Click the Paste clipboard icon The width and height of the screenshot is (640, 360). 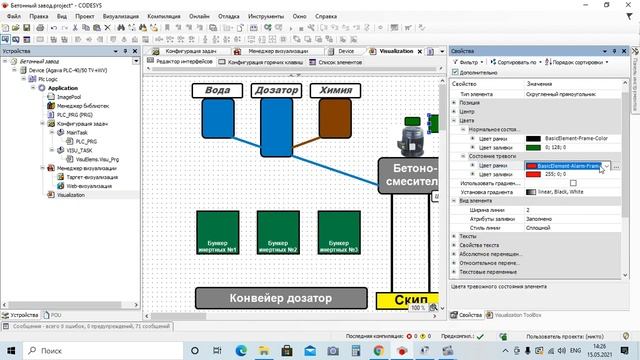97,28
